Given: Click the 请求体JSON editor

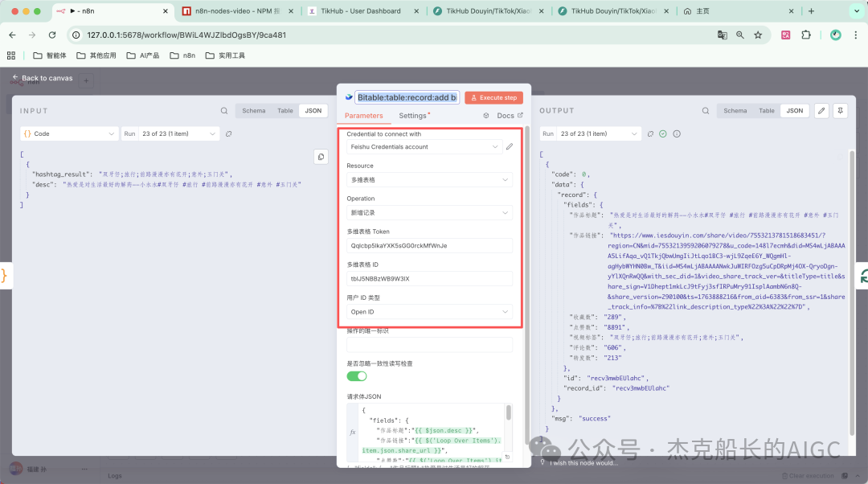Looking at the screenshot, I should click(429, 433).
